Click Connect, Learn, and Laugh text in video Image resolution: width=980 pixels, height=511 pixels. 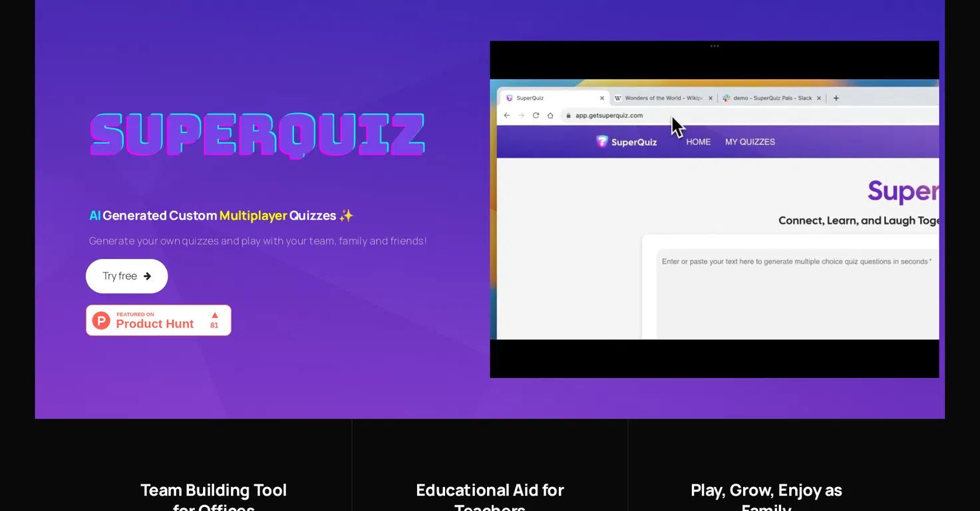[859, 221]
